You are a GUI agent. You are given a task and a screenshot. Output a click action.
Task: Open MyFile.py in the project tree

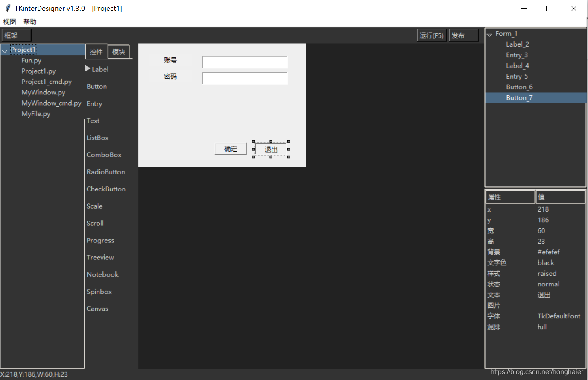click(x=36, y=114)
